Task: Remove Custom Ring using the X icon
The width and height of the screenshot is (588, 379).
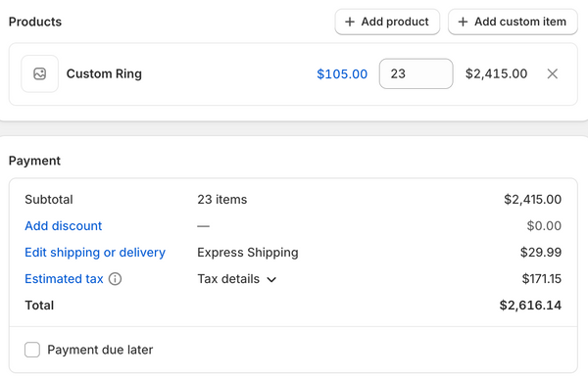Action: pos(553,73)
